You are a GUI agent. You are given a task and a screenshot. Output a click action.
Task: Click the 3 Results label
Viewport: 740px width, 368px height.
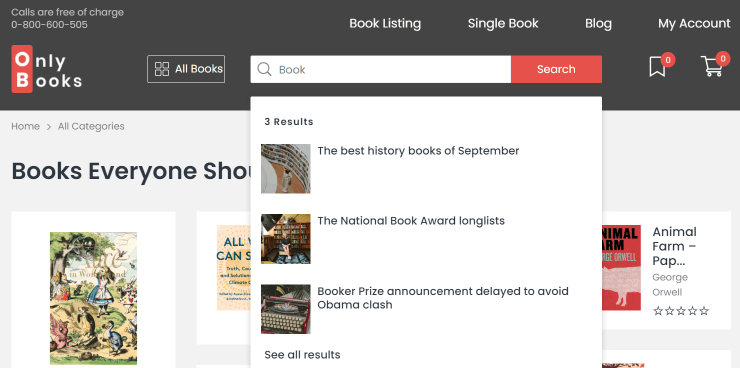point(289,121)
